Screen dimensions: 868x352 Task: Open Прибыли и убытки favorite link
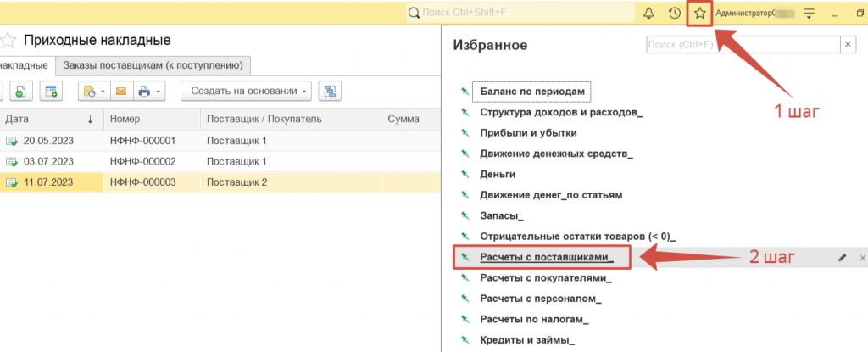click(x=528, y=132)
